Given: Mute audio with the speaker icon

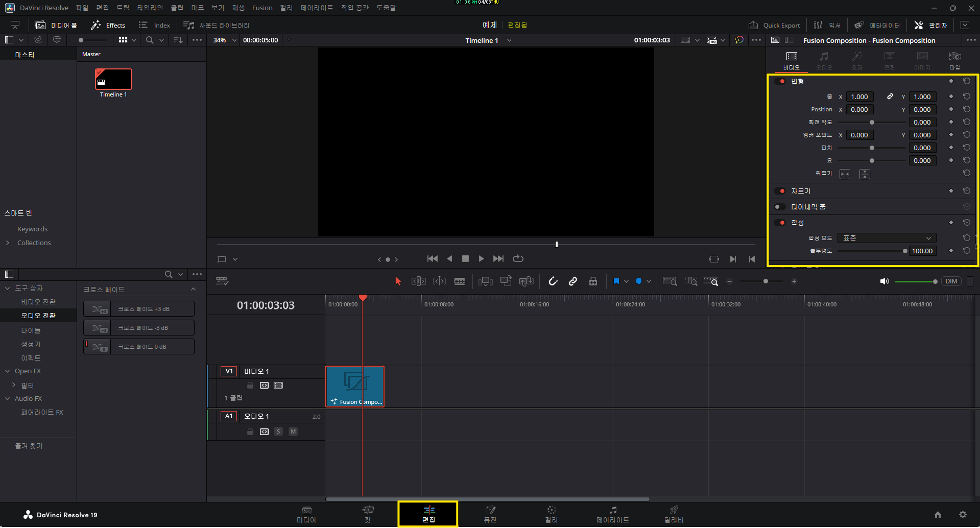Looking at the screenshot, I should point(885,281).
